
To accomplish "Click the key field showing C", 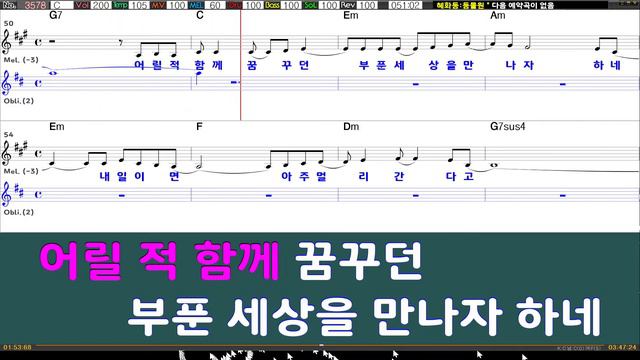I will pyautogui.click(x=62, y=5).
